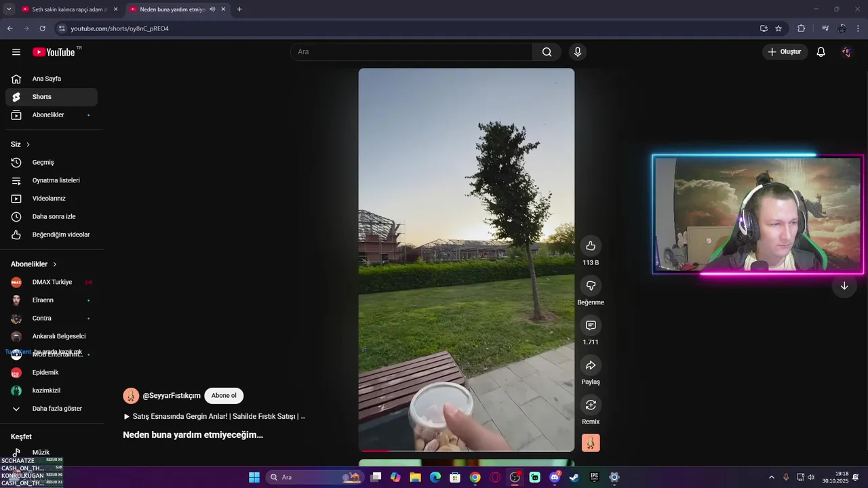
Task: View site information icon in address bar
Action: click(62, 28)
